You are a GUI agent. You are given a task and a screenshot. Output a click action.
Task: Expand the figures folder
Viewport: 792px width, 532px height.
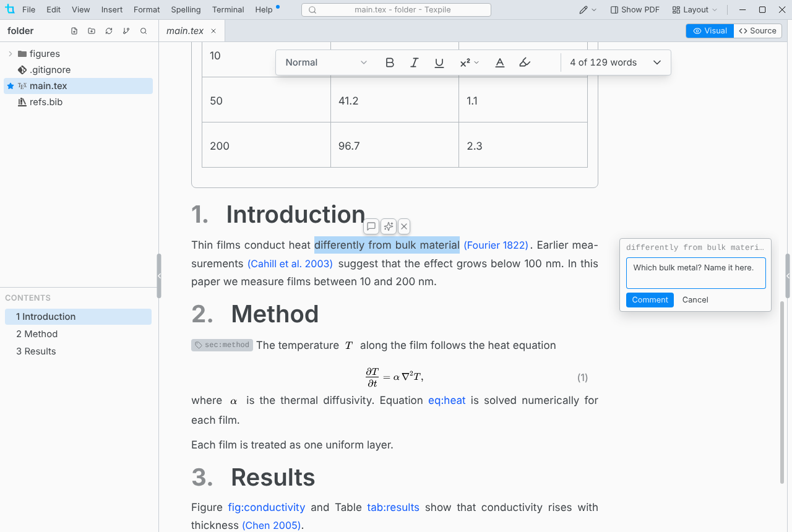10,54
